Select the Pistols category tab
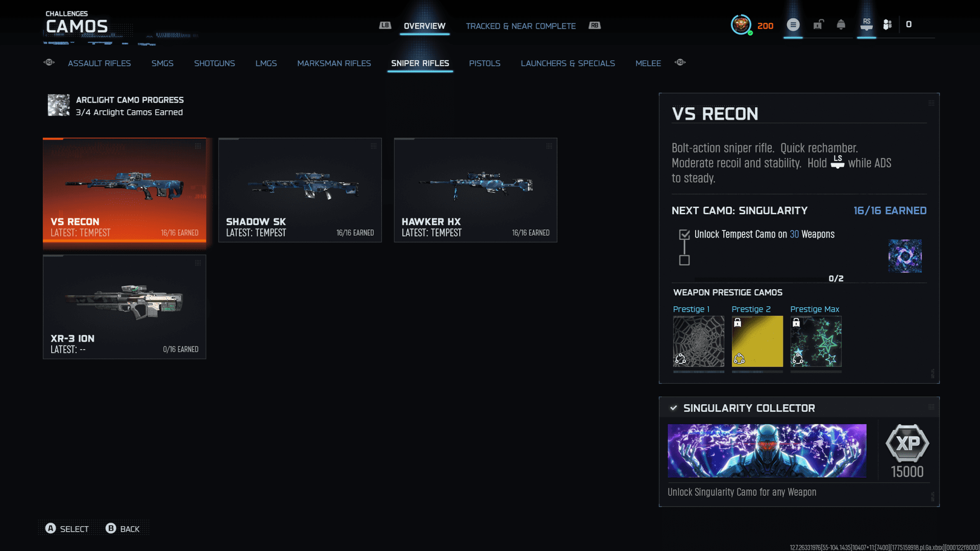980x551 pixels. [484, 63]
